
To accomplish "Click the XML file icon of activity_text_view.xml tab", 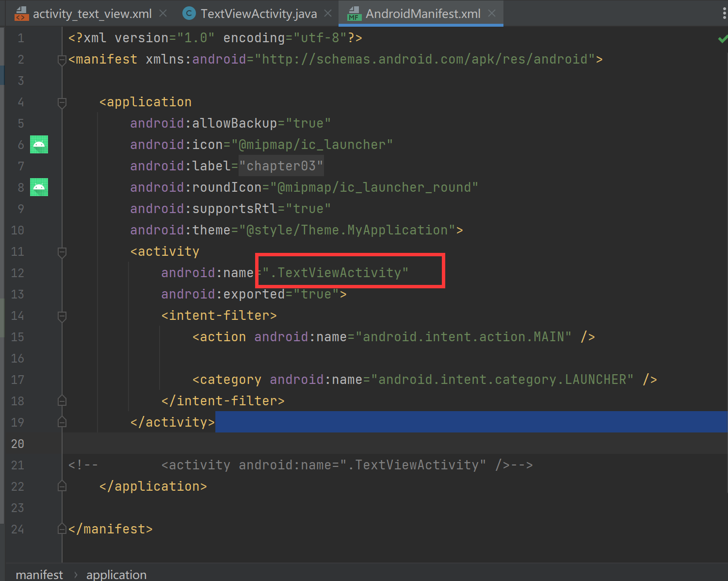I will (x=21, y=14).
